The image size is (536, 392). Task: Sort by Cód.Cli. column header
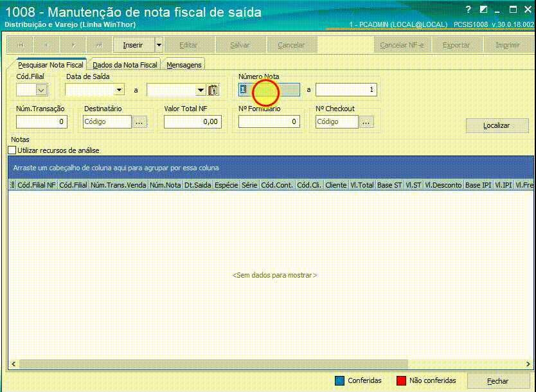pos(309,185)
